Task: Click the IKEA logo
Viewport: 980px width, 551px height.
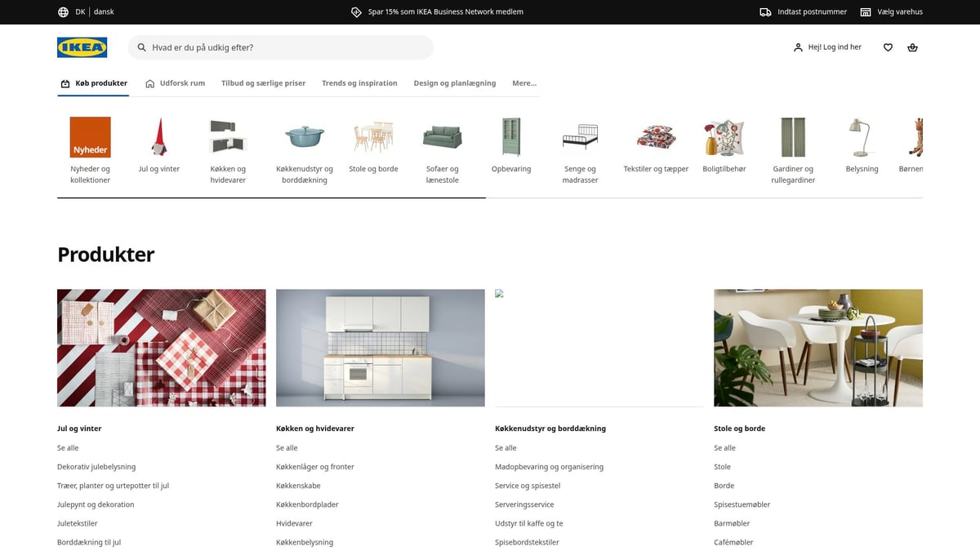Action: pos(82,47)
